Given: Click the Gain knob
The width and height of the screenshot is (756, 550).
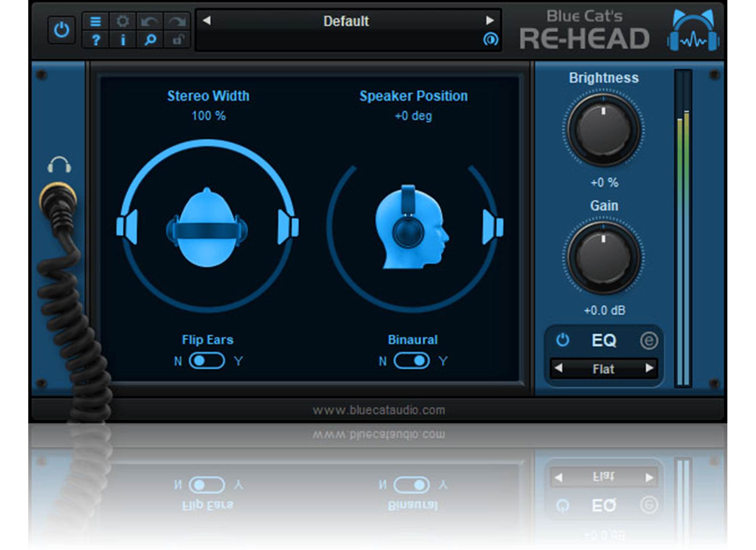Looking at the screenshot, I should tap(603, 258).
